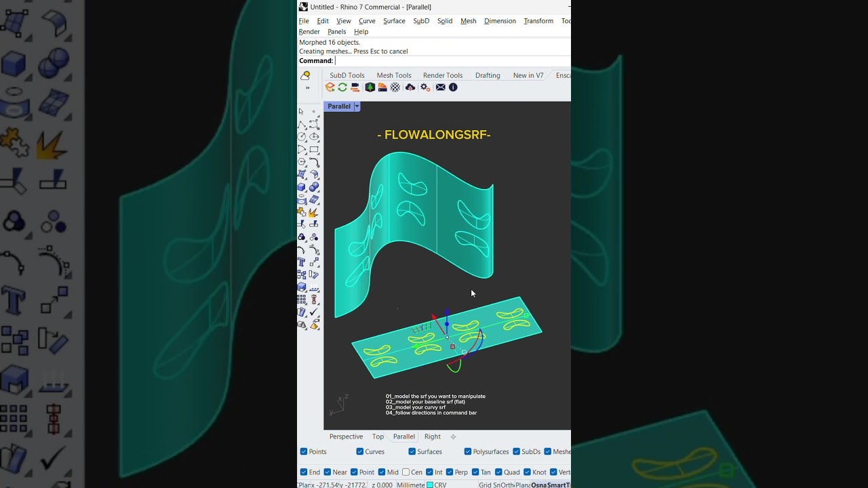Click the envelope feedback icon
The width and height of the screenshot is (868, 488).
[x=441, y=87]
